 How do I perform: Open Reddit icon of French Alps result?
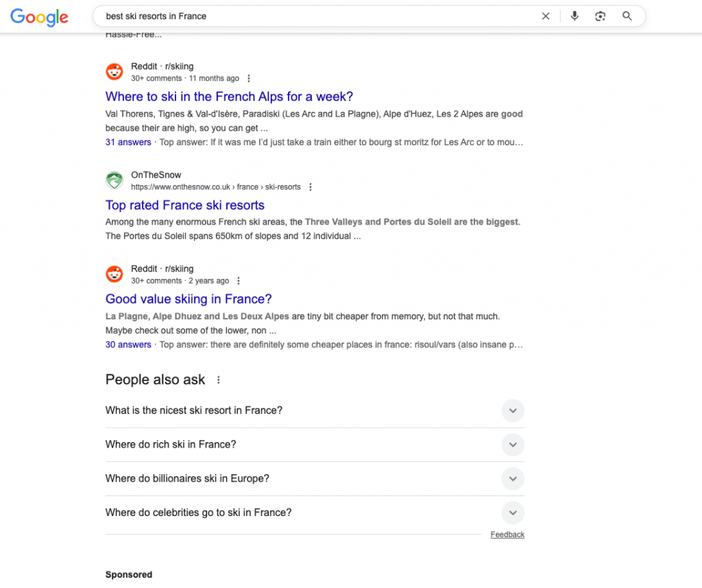[x=114, y=71]
